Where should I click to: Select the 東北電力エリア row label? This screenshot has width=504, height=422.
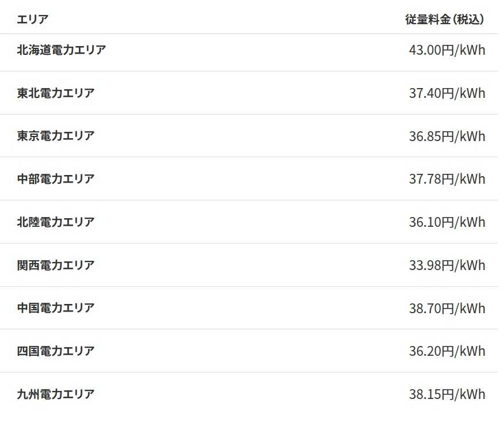pyautogui.click(x=56, y=93)
